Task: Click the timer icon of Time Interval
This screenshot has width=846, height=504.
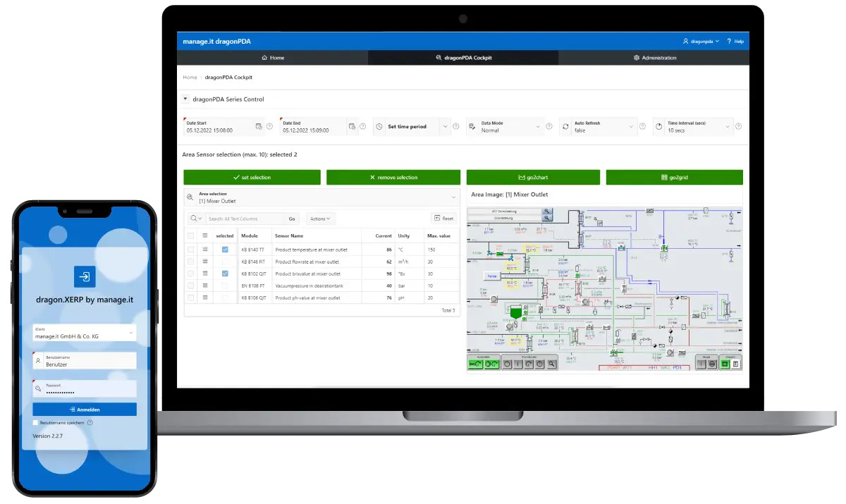Action: tap(659, 127)
